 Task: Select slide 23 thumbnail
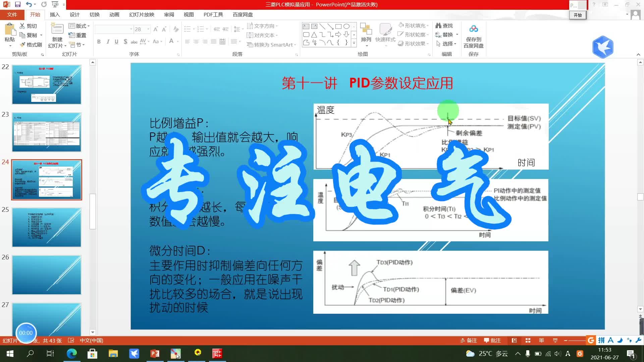tap(47, 132)
